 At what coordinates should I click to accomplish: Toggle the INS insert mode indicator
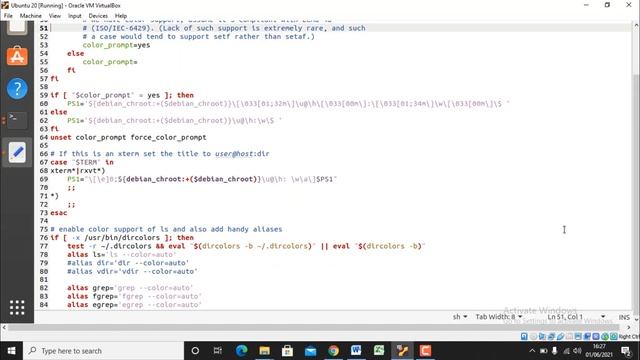click(x=624, y=317)
